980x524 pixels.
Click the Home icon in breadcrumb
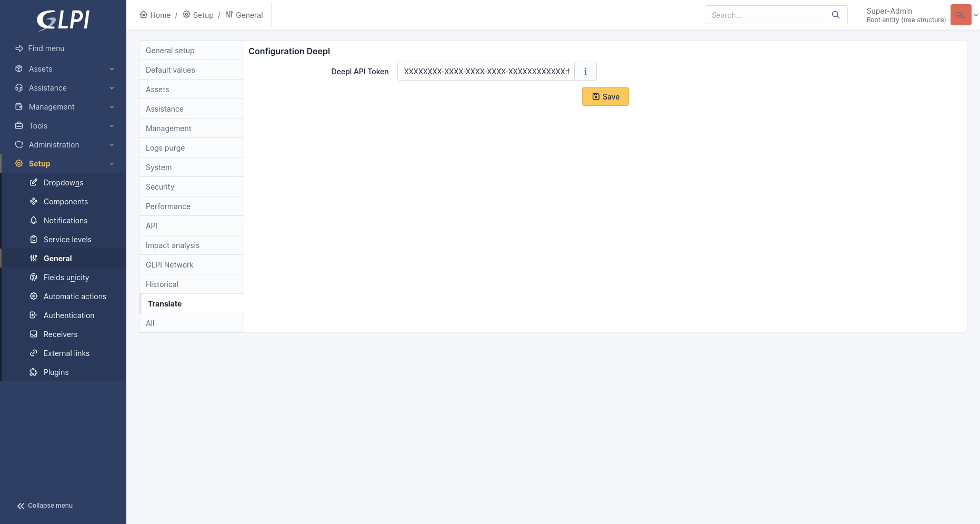[x=144, y=15]
